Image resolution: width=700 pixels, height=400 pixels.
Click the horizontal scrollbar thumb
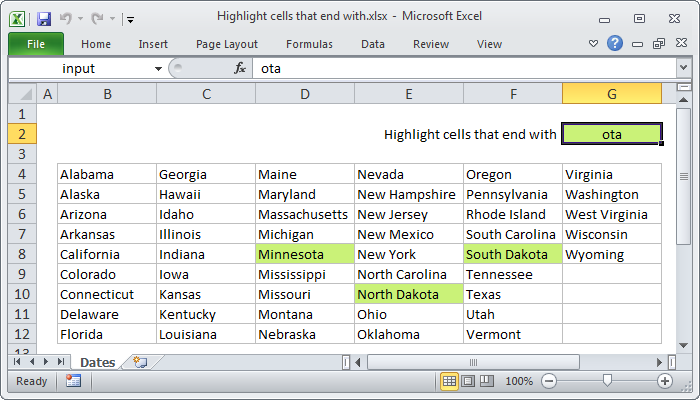click(x=474, y=362)
